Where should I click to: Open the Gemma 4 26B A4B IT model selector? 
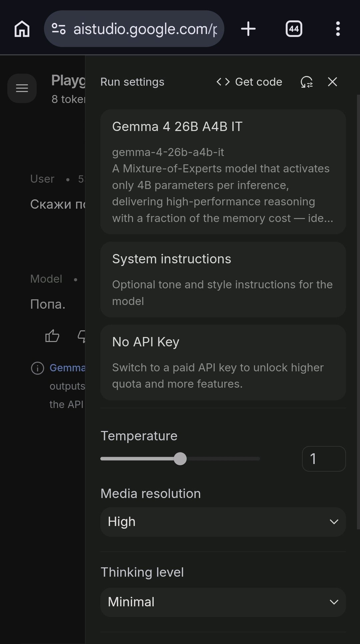tap(223, 172)
